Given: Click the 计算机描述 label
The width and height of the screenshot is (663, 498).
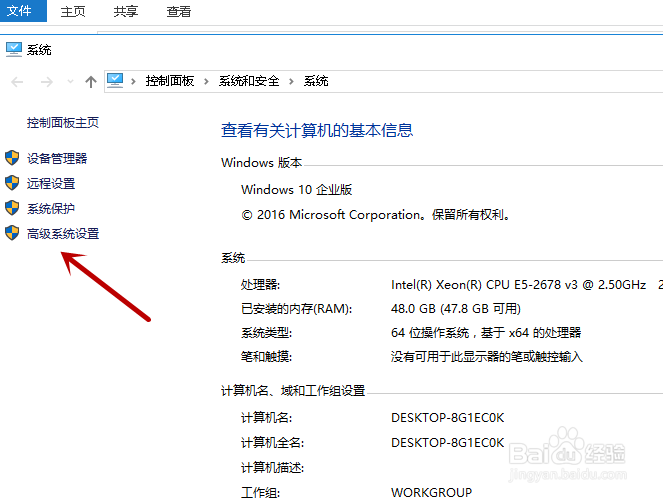Looking at the screenshot, I should tap(272, 468).
